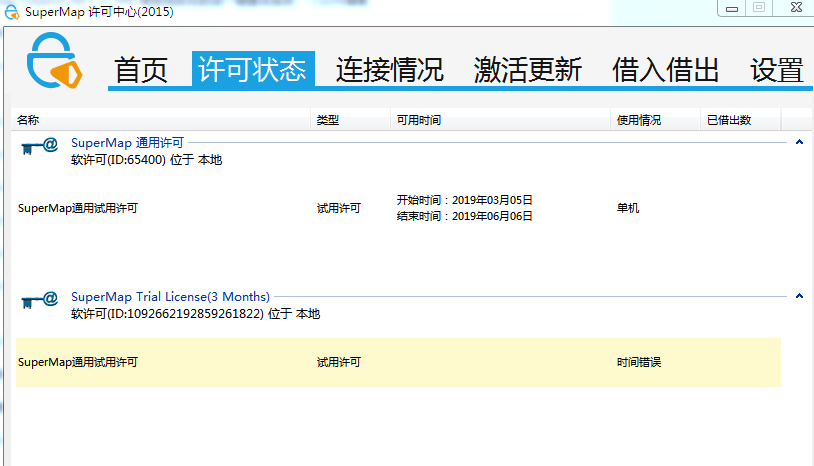Minimize the SuperMap 许可中心 window
Viewport: 814px width, 466px height.
(732, 8)
